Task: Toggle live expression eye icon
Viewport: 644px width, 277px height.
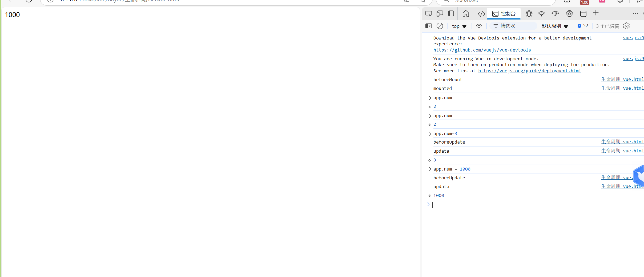Action: pos(479,26)
